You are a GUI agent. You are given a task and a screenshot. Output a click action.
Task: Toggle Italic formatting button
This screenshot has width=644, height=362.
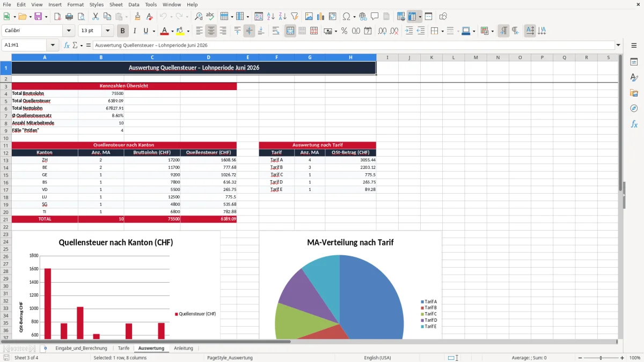135,31
